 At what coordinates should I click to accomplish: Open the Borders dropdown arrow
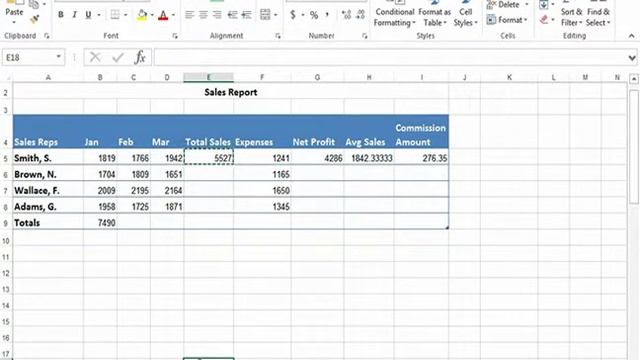(125, 15)
